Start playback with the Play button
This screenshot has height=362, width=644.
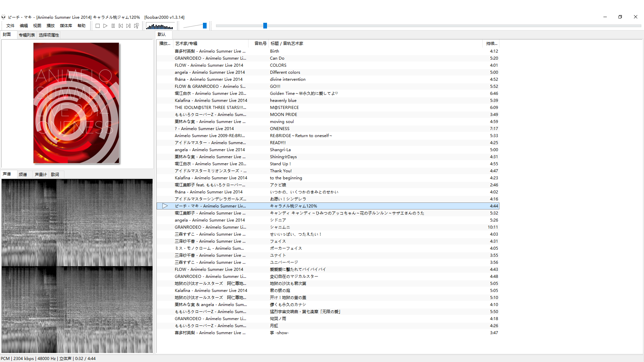coord(105,26)
